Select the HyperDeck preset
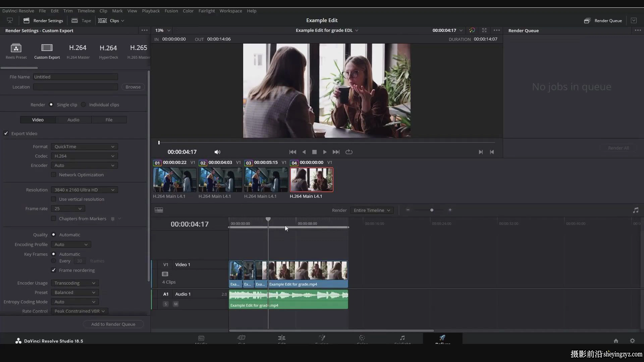 108,51
